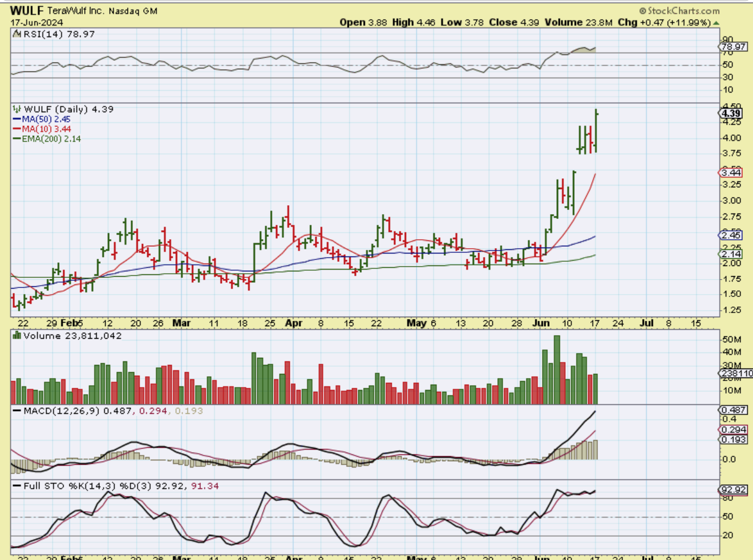
Task: Click the bar-chart icon beside WULF (Daily)
Action: coord(16,109)
